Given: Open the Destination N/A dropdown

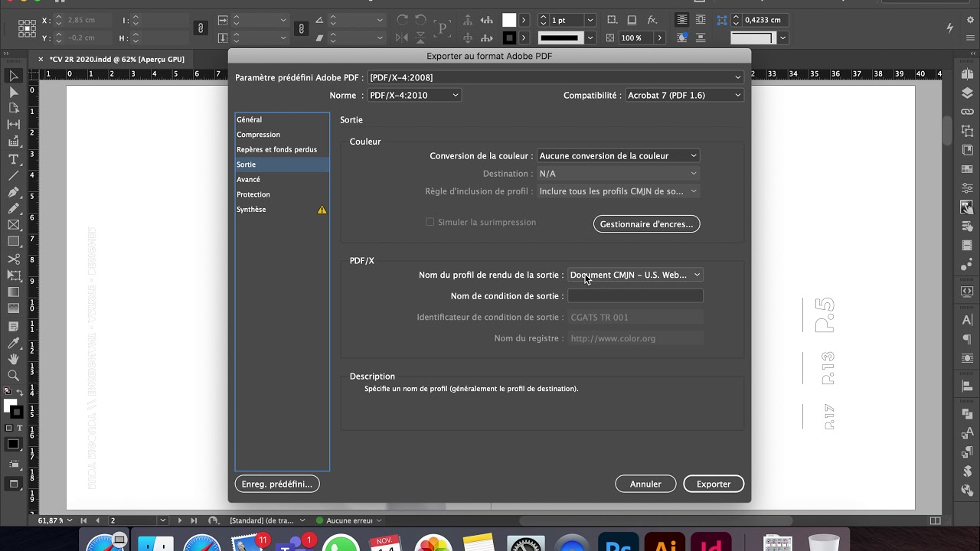Looking at the screenshot, I should coord(618,174).
